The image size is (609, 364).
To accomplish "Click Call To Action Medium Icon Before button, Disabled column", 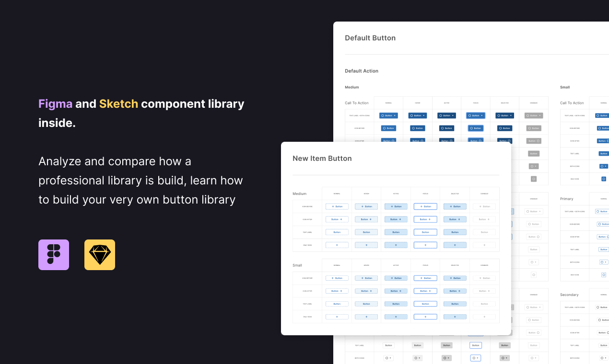I will (534, 128).
